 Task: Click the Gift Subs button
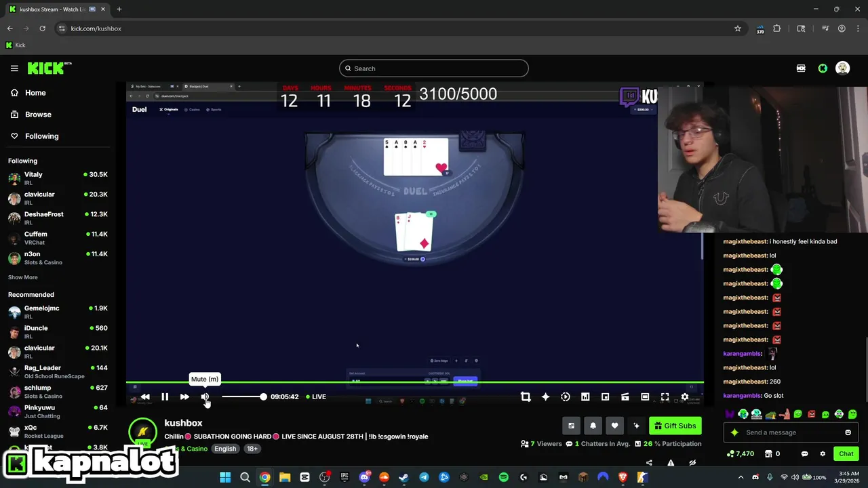675,426
